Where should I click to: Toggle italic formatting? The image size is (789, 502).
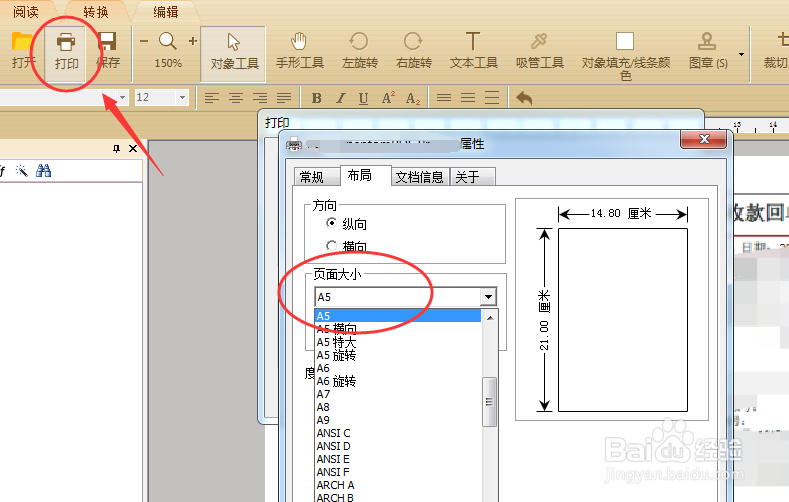(x=341, y=98)
